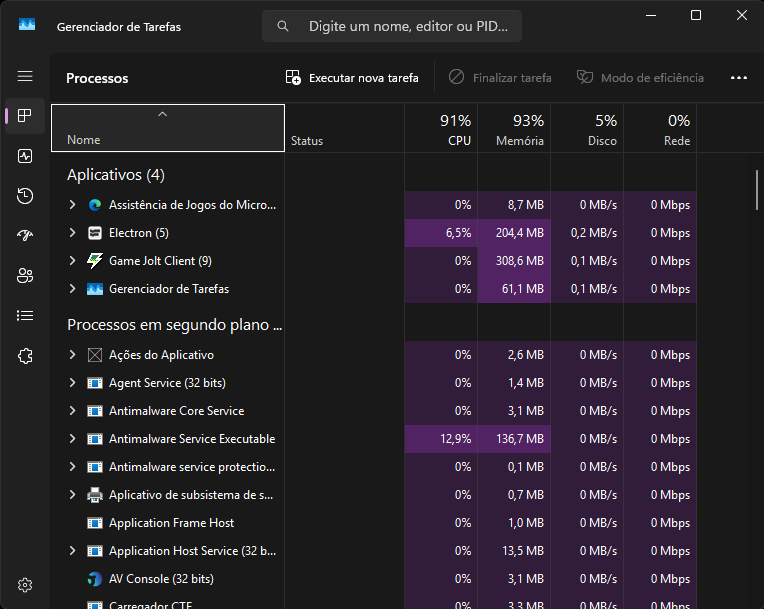Open the hamburger navigation menu
The height and width of the screenshot is (609, 764).
(x=25, y=76)
